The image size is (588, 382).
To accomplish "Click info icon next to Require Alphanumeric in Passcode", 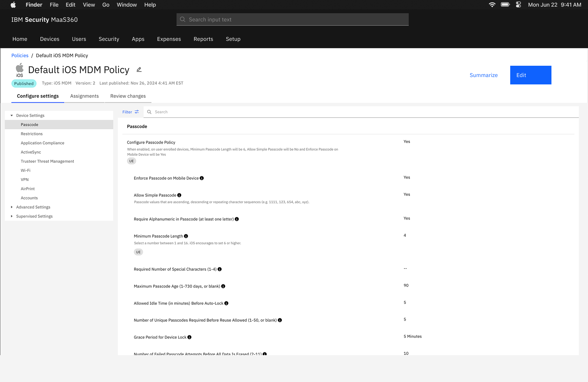I will click(x=237, y=219).
